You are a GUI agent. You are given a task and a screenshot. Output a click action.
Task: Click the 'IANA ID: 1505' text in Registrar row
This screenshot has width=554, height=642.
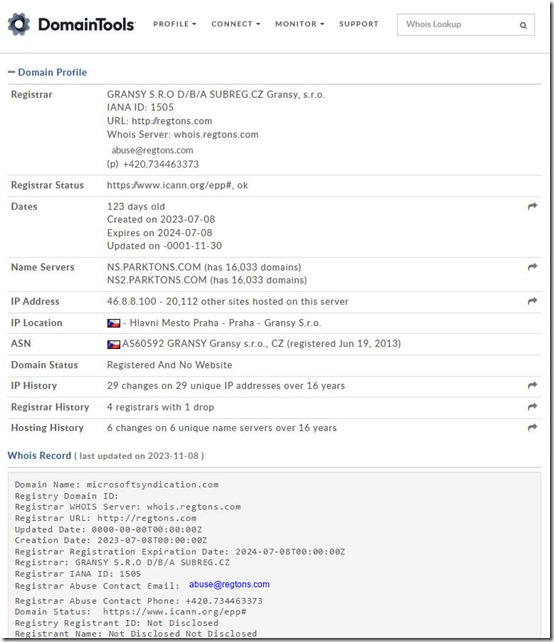140,107
